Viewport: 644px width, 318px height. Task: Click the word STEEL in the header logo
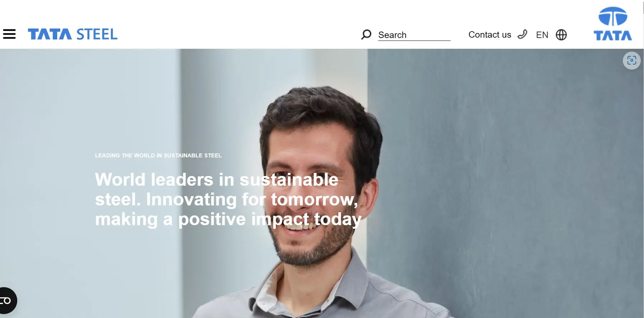[x=97, y=34]
